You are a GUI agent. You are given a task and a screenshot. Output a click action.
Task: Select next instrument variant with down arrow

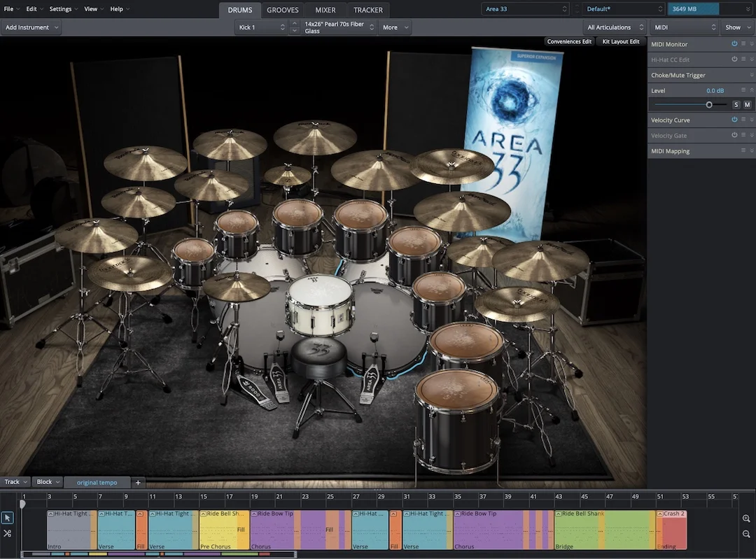coord(295,31)
